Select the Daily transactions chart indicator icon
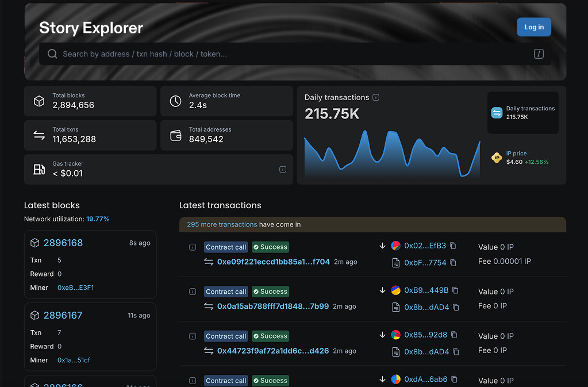Viewport: 588px width, 387px height. (x=497, y=113)
